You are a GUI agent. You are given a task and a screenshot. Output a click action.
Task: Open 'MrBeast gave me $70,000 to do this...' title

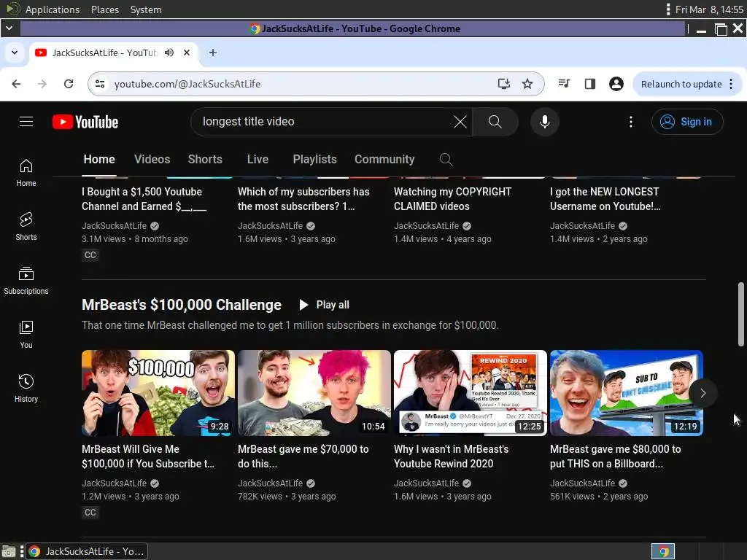click(303, 456)
